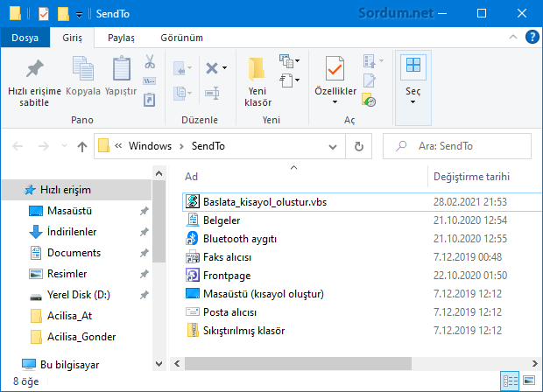Switch to the Görünüm ribbon tab
The image size is (543, 392).
[x=181, y=38]
